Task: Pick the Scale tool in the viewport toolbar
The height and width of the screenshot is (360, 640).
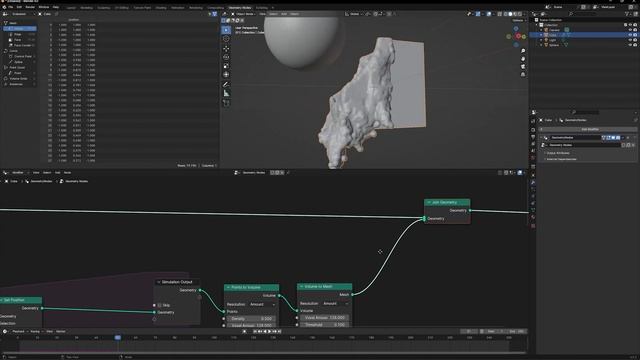Action: pyautogui.click(x=226, y=66)
